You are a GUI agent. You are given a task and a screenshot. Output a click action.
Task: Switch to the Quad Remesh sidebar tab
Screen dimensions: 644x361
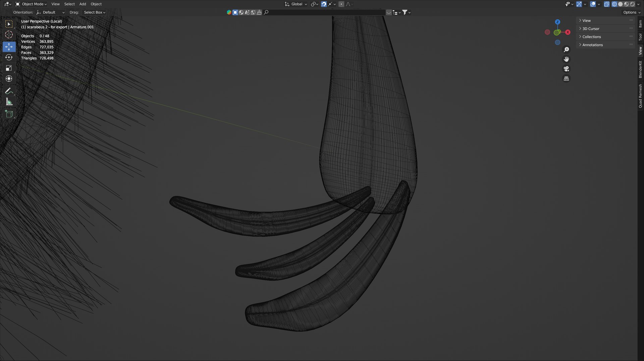click(x=640, y=96)
